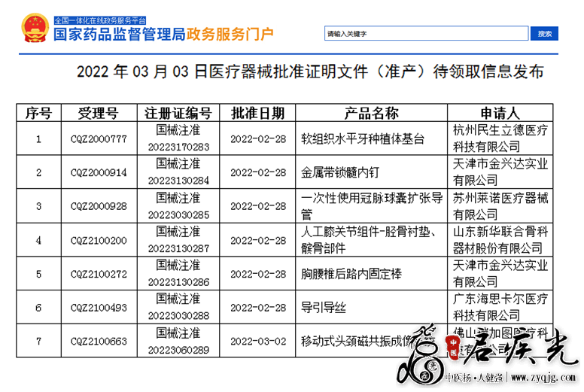Click the page heading 医疗器械批准证明文件待领取信息发布
Screen dimensions: 584x392
click(310, 71)
